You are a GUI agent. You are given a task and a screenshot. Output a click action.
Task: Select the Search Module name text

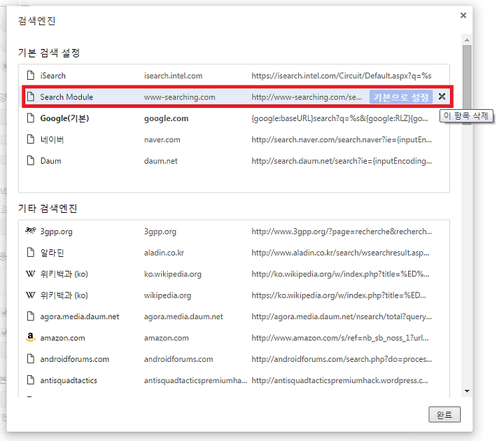point(66,97)
